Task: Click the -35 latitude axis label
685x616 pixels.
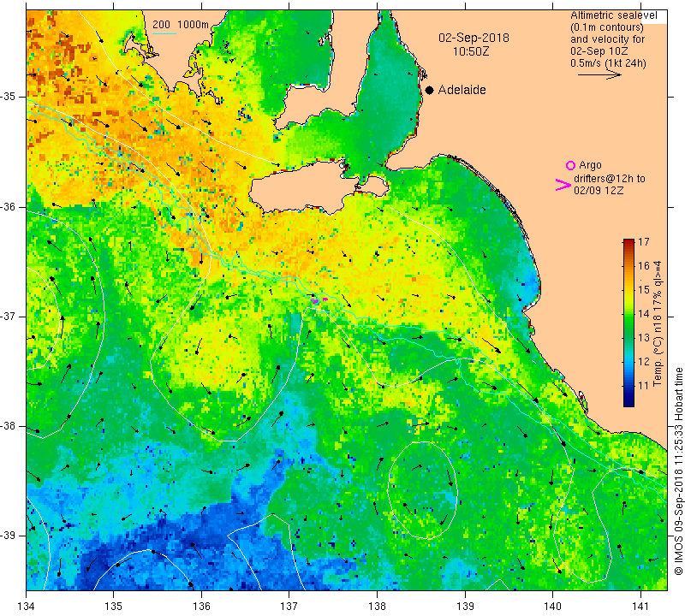Action: coord(8,97)
